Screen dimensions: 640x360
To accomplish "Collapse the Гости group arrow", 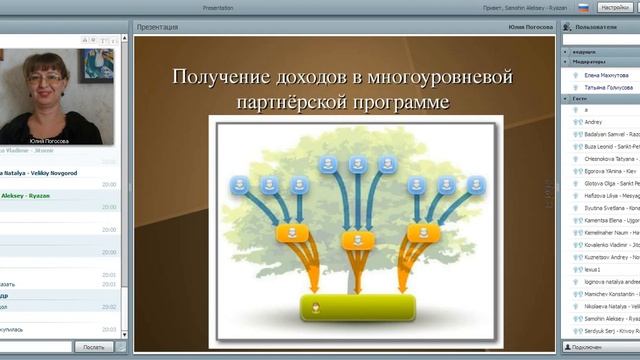I will [x=565, y=98].
